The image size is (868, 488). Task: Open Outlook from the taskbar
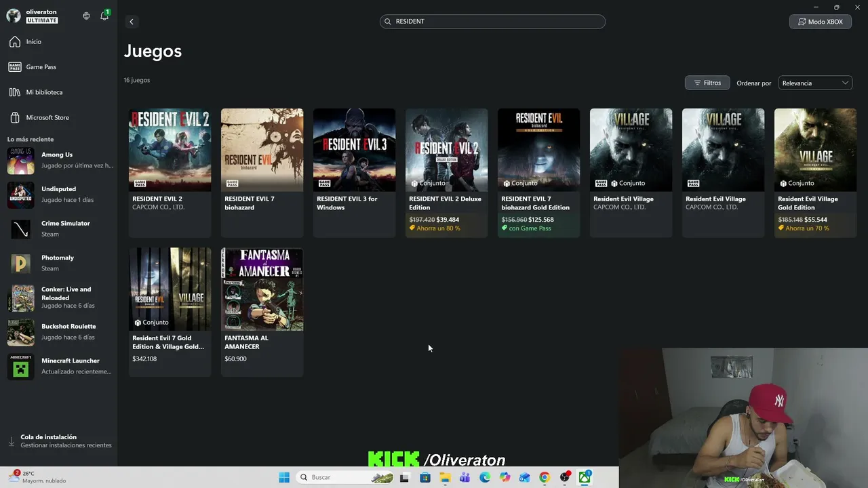click(x=524, y=477)
